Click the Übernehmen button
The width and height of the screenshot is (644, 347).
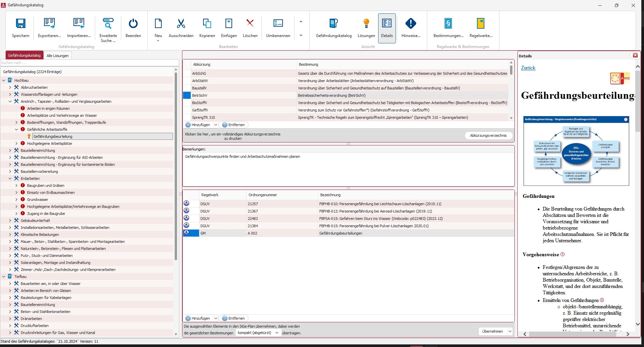click(x=493, y=331)
